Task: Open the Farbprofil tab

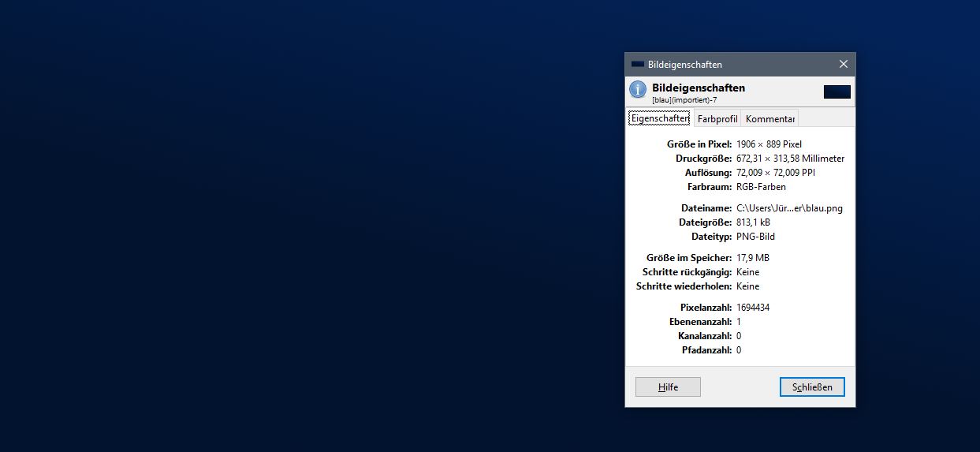Action: tap(717, 118)
